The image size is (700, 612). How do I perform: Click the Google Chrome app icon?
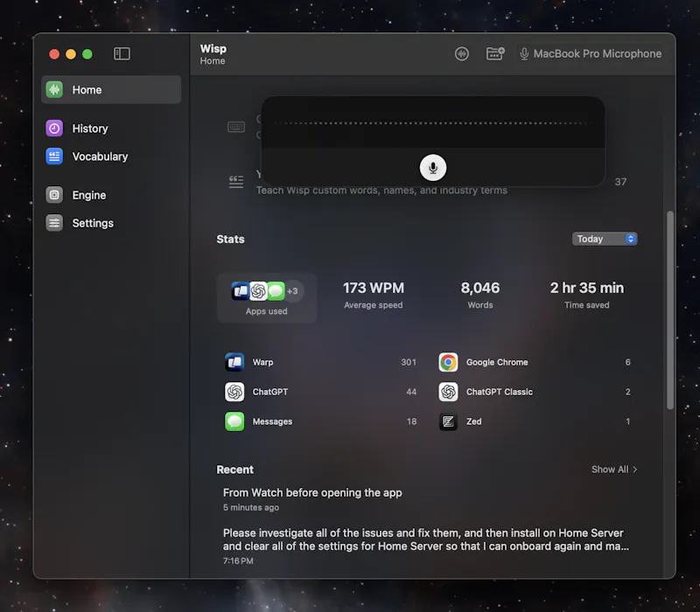[448, 362]
